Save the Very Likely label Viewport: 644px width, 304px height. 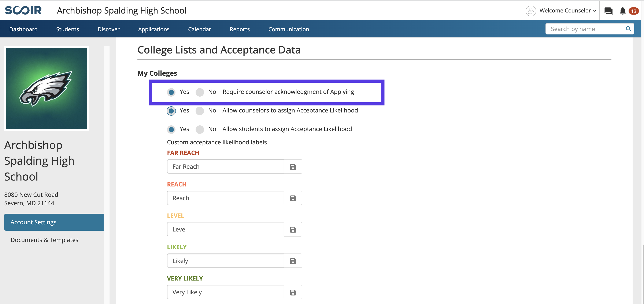coord(293,292)
